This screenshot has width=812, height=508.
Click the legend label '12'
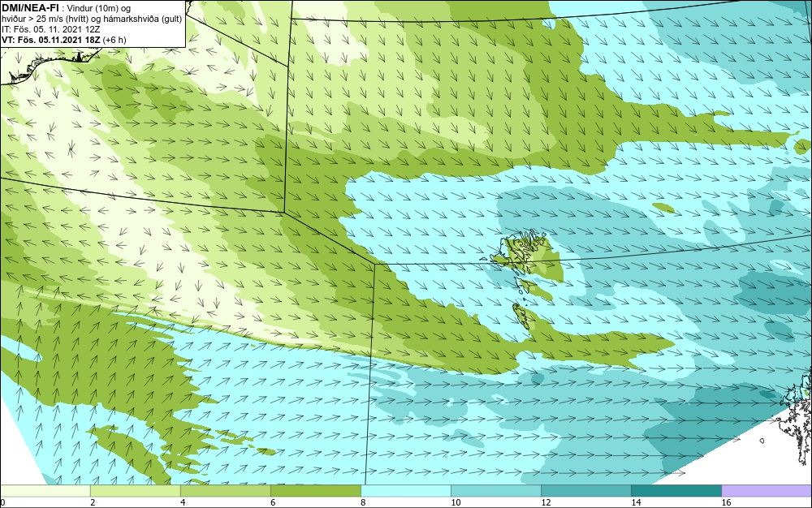546,502
